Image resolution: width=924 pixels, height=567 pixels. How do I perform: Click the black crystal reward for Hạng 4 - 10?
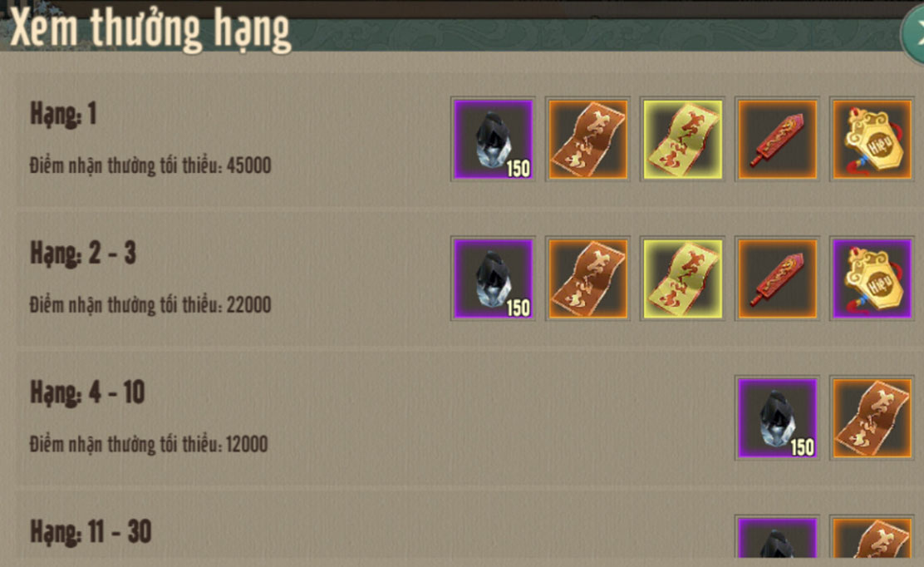pos(777,418)
